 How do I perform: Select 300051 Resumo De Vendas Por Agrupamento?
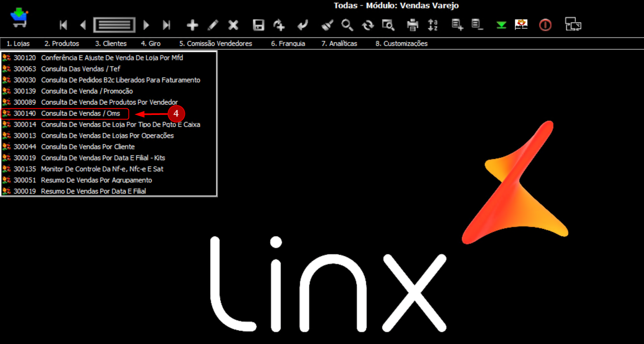[x=109, y=180]
